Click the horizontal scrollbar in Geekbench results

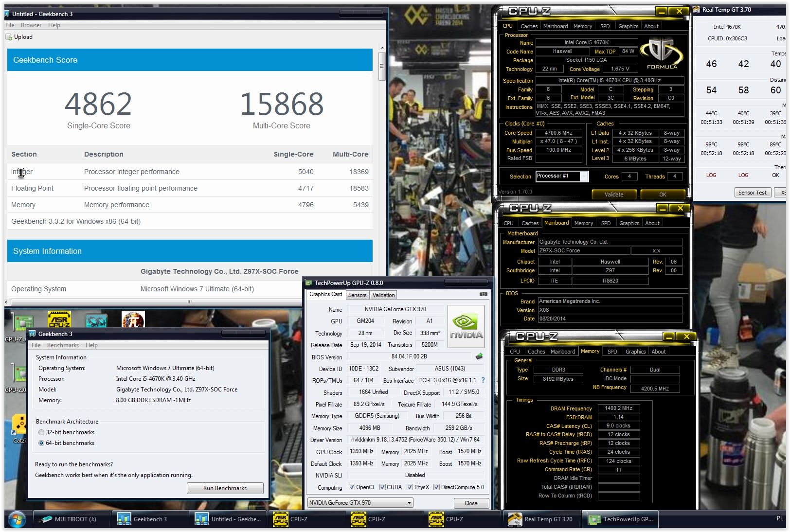point(190,302)
